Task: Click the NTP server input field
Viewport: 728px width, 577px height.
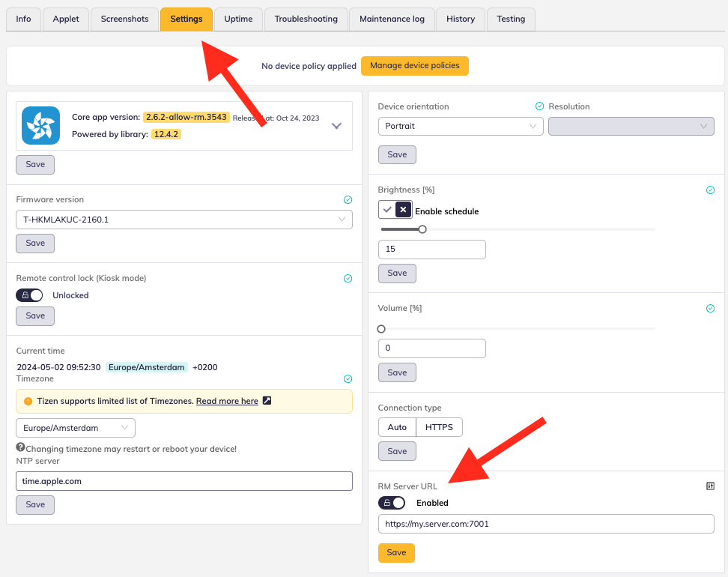Action: click(x=183, y=481)
